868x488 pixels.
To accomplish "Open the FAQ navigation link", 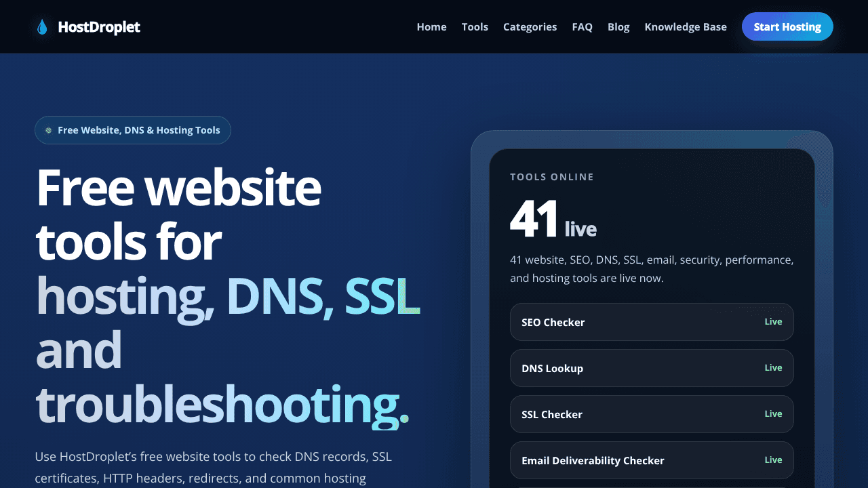I will (x=582, y=27).
